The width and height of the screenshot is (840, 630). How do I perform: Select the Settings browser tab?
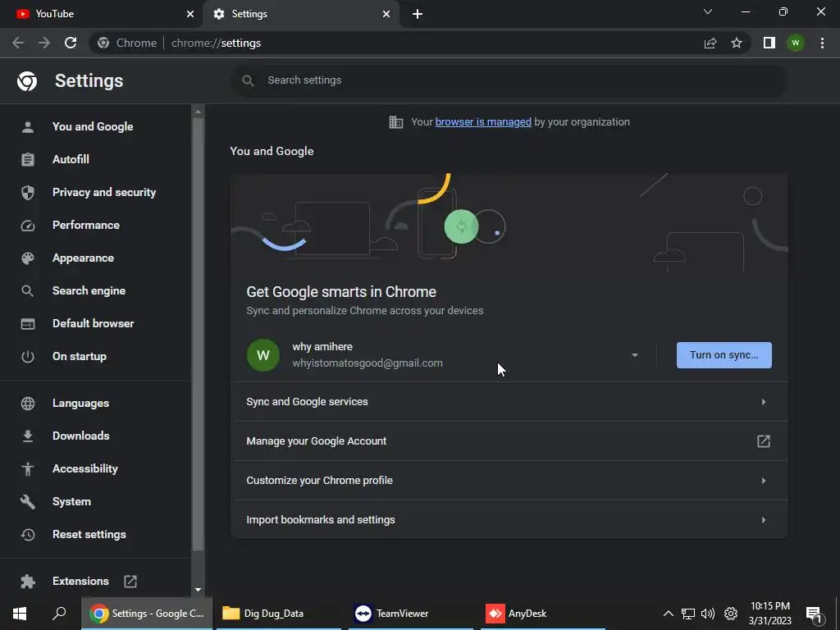pyautogui.click(x=300, y=14)
